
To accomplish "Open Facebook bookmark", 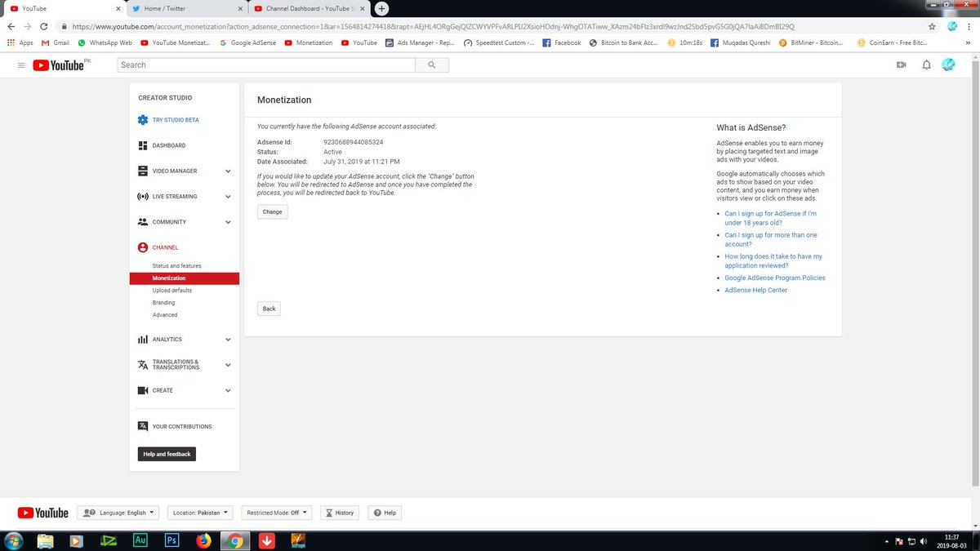I will pos(562,42).
